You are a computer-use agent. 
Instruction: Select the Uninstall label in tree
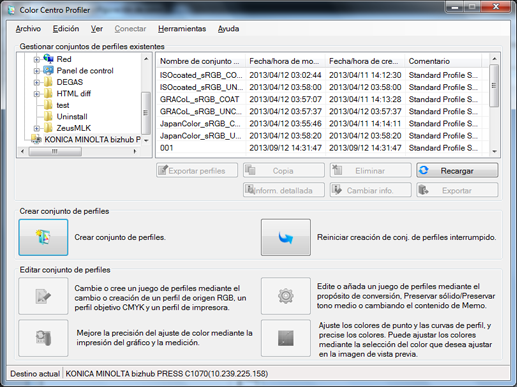coord(72,117)
